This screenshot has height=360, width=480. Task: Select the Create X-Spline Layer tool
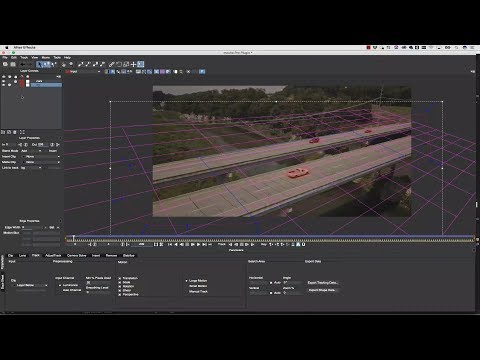tap(80, 64)
